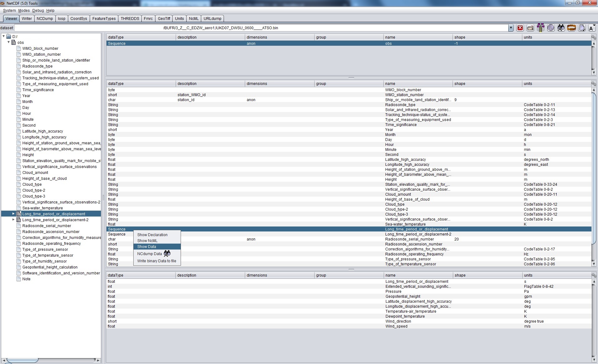Click the binoculars detail info icon
The height and width of the screenshot is (364, 598).
(x=561, y=28)
